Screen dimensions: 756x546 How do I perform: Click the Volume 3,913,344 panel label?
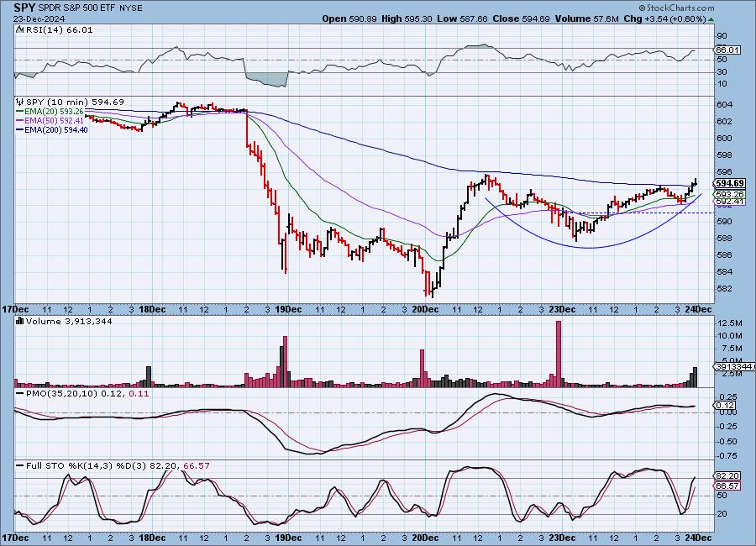click(69, 321)
